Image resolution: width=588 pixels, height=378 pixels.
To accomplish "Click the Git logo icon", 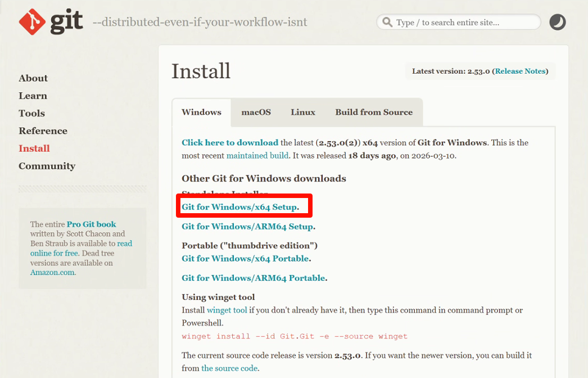I will point(32,22).
